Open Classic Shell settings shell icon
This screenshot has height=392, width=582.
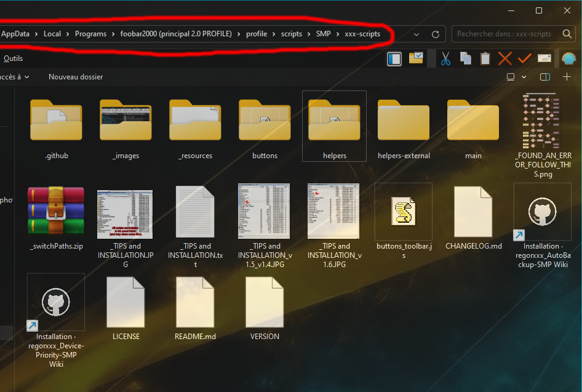coord(568,58)
